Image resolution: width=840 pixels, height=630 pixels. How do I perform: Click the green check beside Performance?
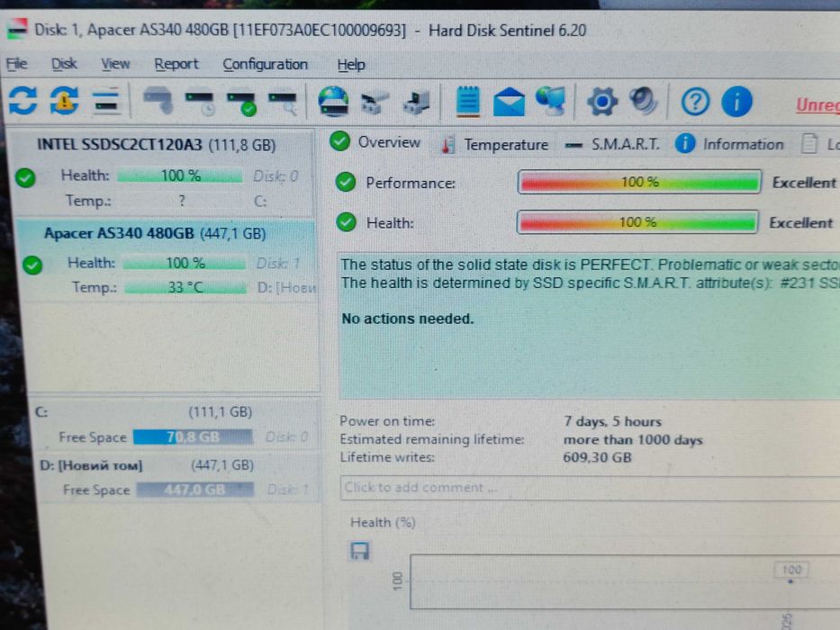346,182
